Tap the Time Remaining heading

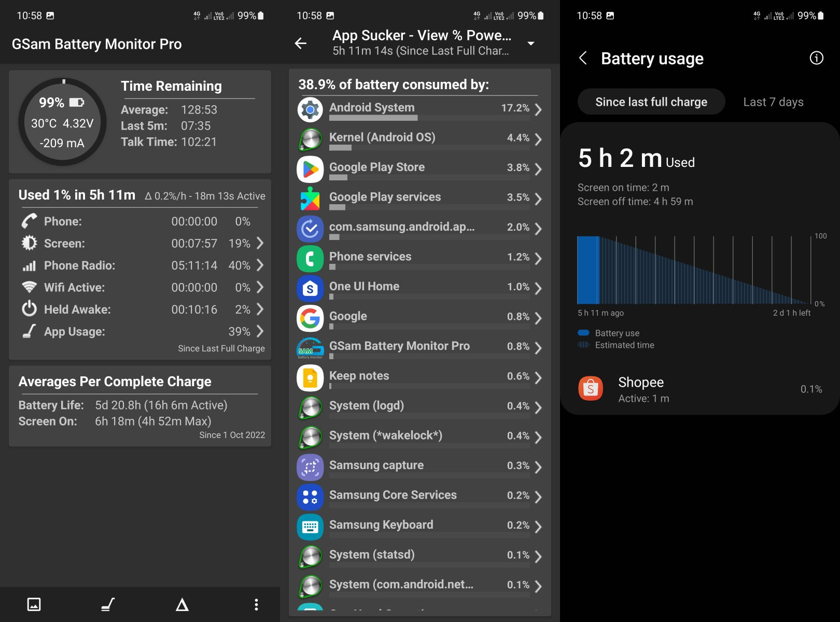pyautogui.click(x=171, y=86)
